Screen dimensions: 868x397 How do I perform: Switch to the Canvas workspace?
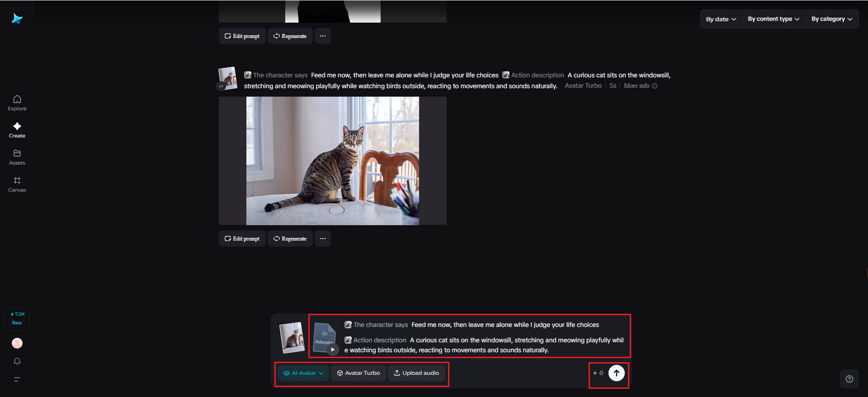17,184
